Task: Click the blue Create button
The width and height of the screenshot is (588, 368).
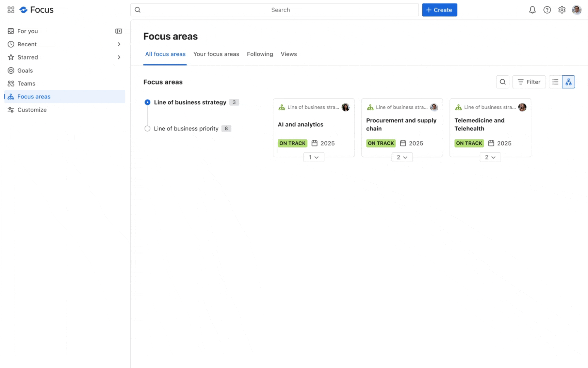Action: point(439,10)
